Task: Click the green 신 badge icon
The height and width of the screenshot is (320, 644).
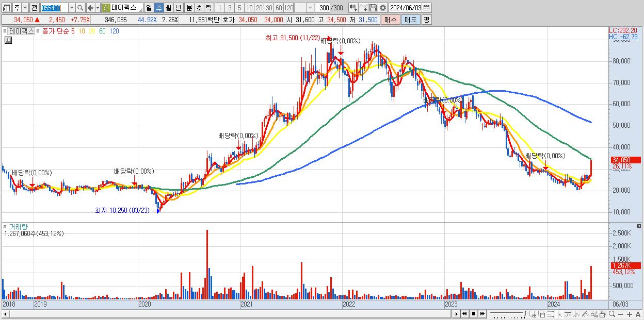Action: (106, 8)
